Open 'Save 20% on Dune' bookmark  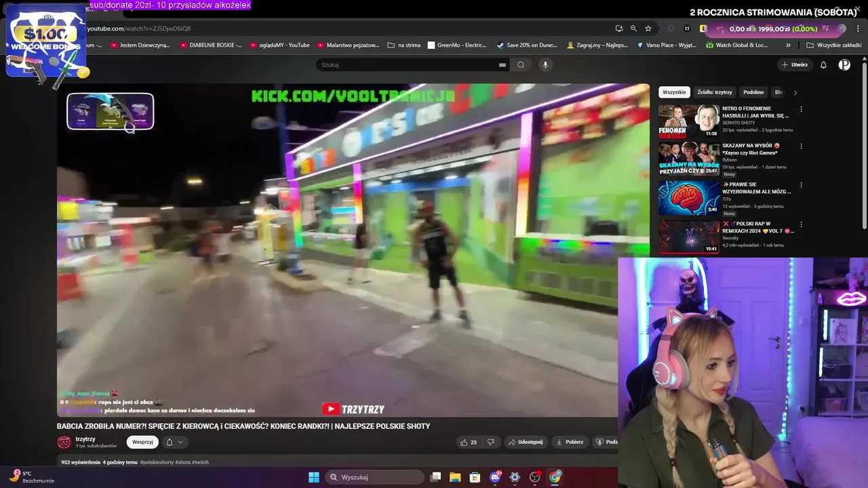(527, 45)
